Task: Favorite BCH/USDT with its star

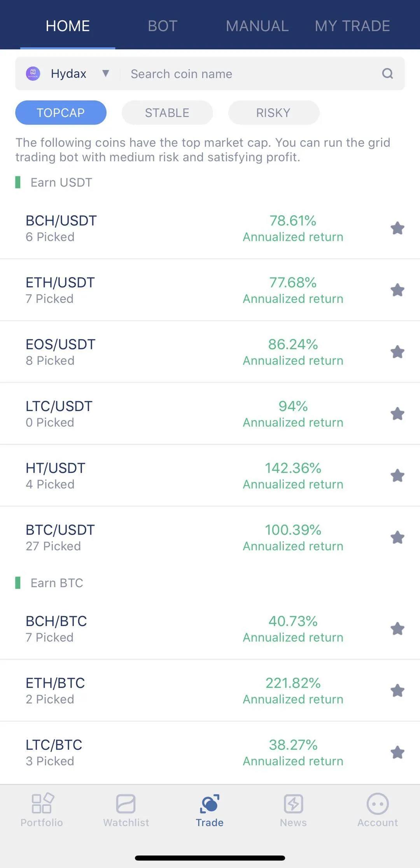Action: [397, 228]
